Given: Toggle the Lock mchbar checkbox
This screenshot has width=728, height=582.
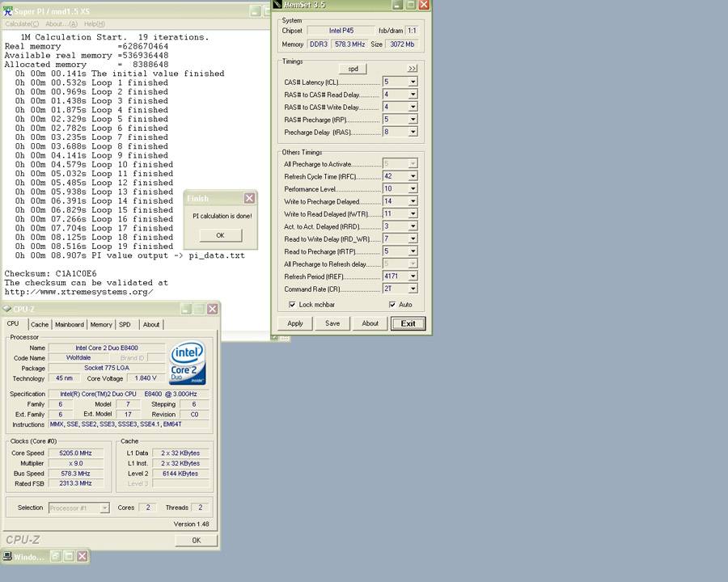Looking at the screenshot, I should [292, 305].
